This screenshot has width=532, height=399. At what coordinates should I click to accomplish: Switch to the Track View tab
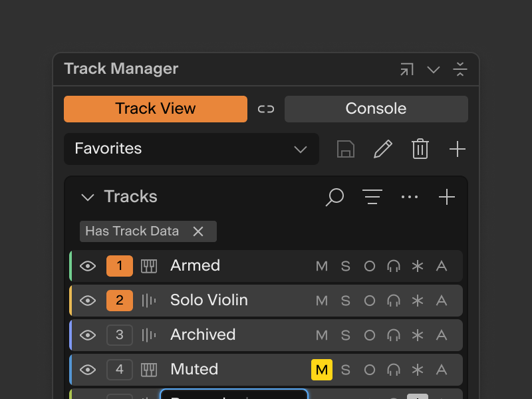tap(156, 109)
